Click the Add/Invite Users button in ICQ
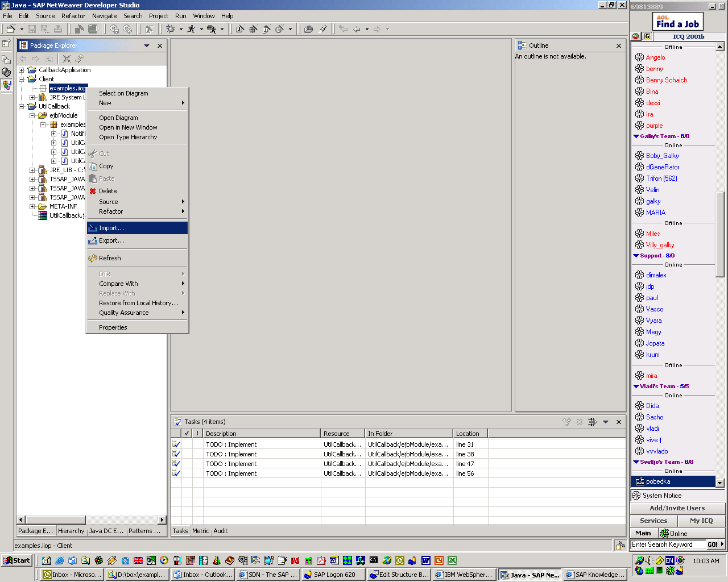This screenshot has width=728, height=582. point(677,508)
